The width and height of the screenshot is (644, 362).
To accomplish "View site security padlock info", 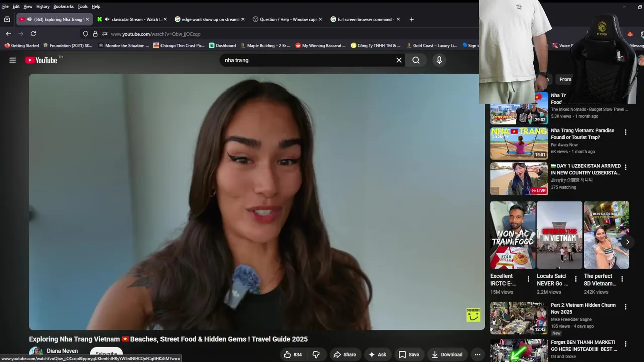I will 95,34.
